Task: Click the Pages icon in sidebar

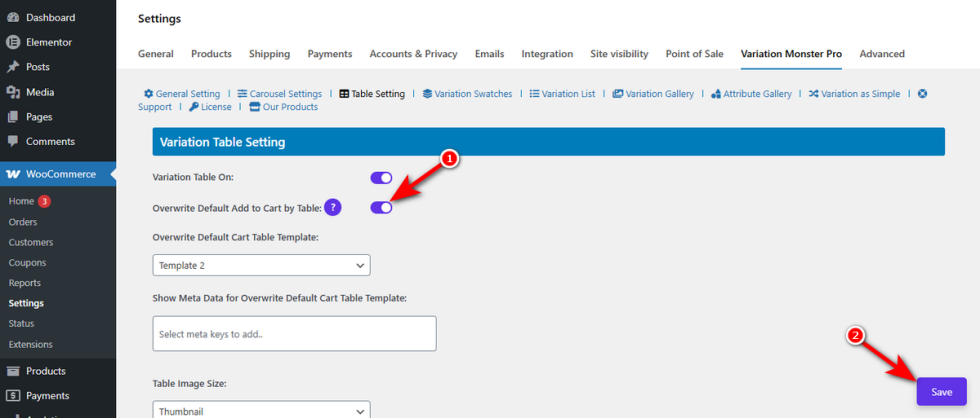Action: click(x=12, y=117)
